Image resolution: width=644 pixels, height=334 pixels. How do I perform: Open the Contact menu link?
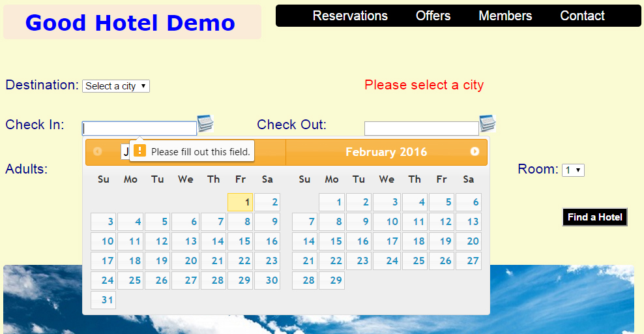pos(582,16)
